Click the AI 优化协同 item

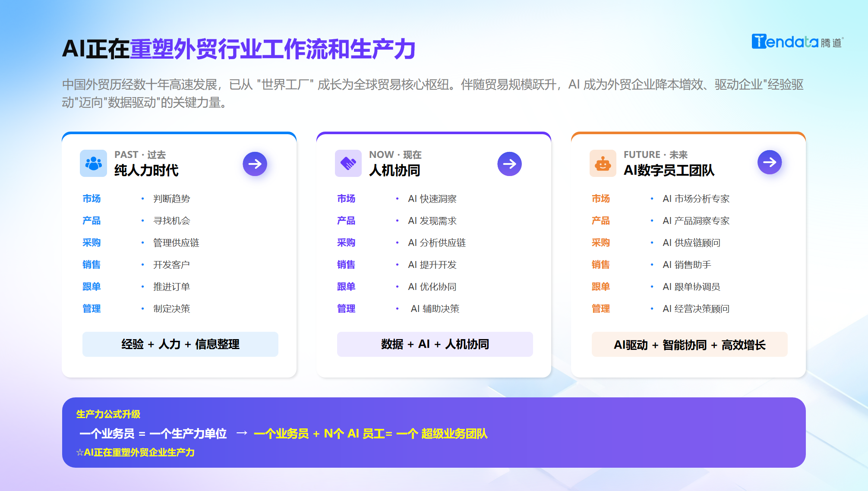pyautogui.click(x=432, y=286)
